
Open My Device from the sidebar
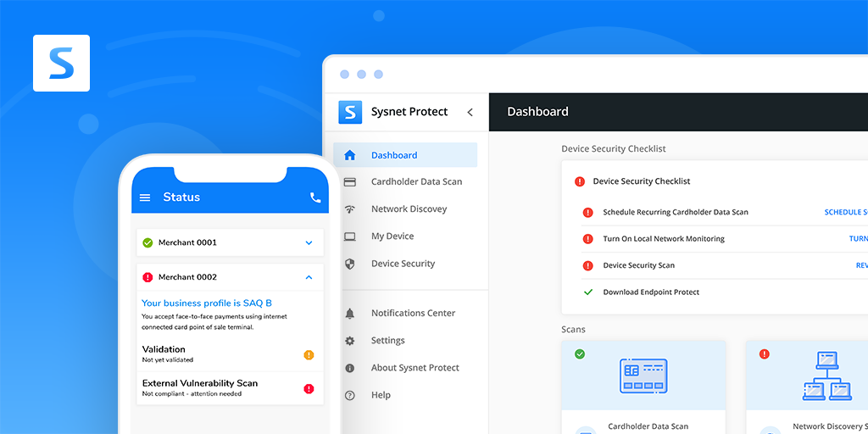[x=392, y=236]
